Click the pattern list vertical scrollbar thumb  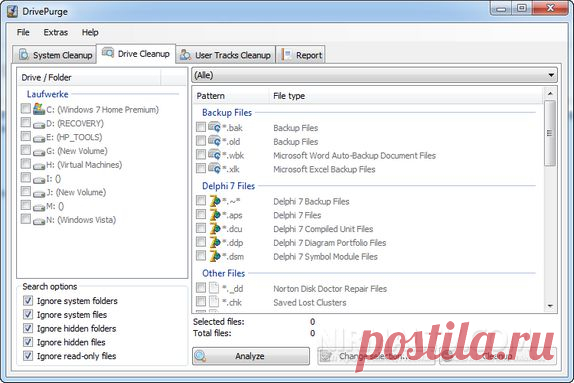tap(550, 133)
